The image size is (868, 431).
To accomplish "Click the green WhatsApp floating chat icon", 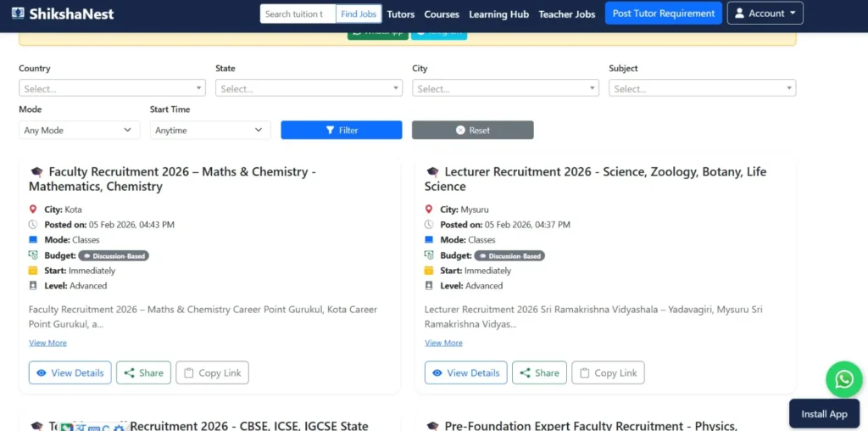I will 844,379.
